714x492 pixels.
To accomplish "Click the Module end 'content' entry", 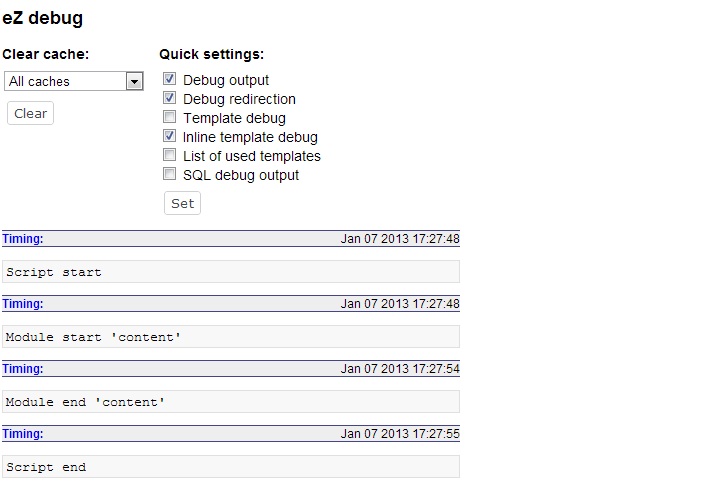I will tap(231, 402).
